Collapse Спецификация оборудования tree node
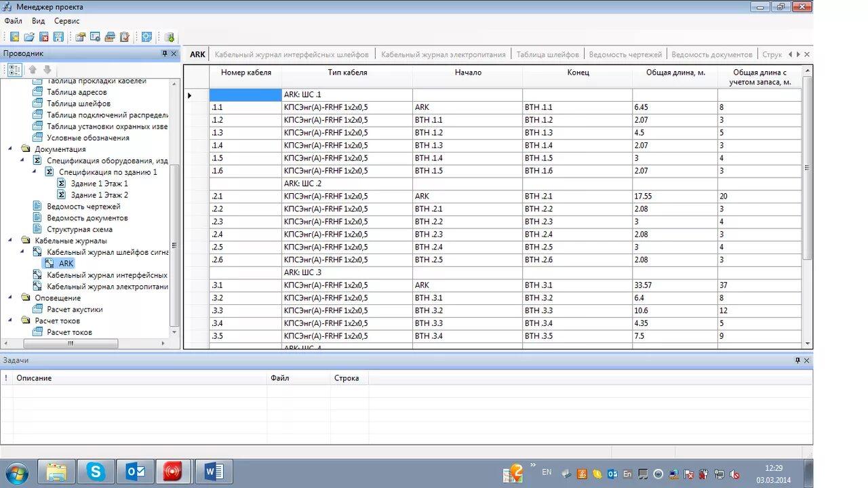 click(x=22, y=161)
